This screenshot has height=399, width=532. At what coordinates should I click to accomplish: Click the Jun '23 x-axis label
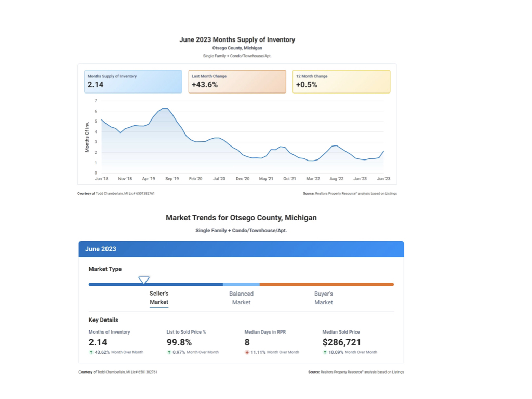click(383, 179)
